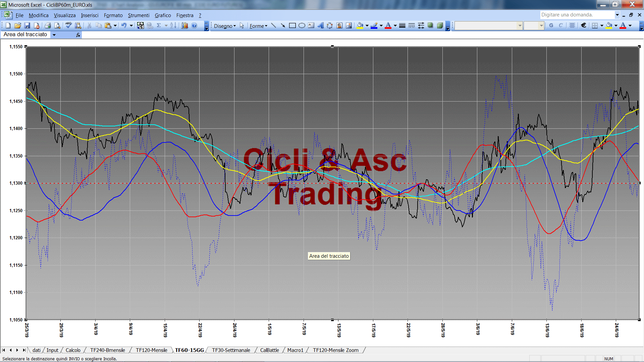
Task: Click the Euro currency style button
Action: (x=584, y=25)
